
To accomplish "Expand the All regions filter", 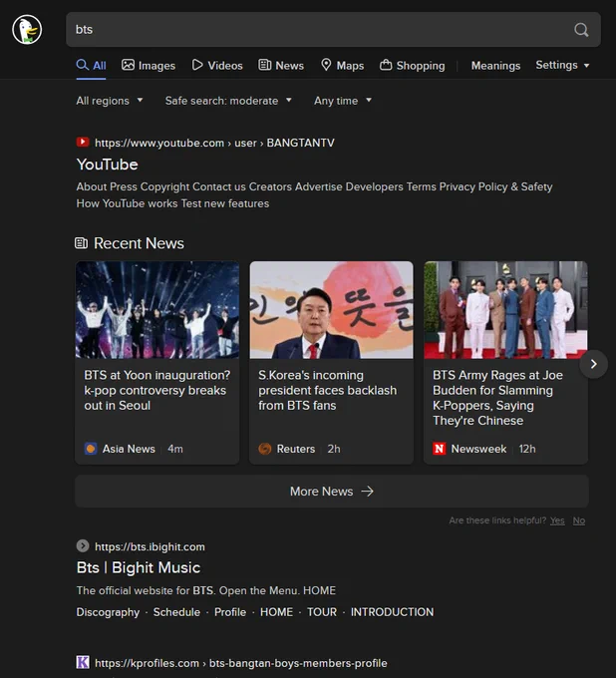I will coord(110,101).
